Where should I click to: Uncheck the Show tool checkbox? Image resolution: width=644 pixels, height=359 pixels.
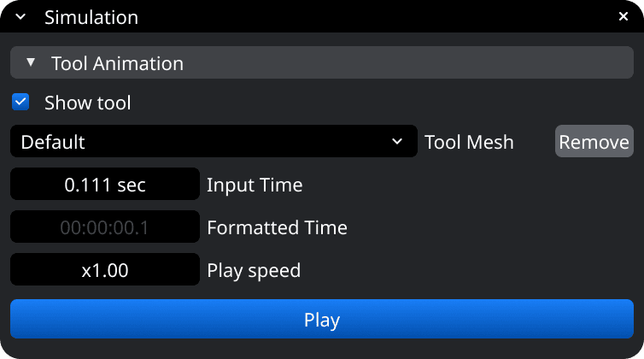click(x=20, y=103)
